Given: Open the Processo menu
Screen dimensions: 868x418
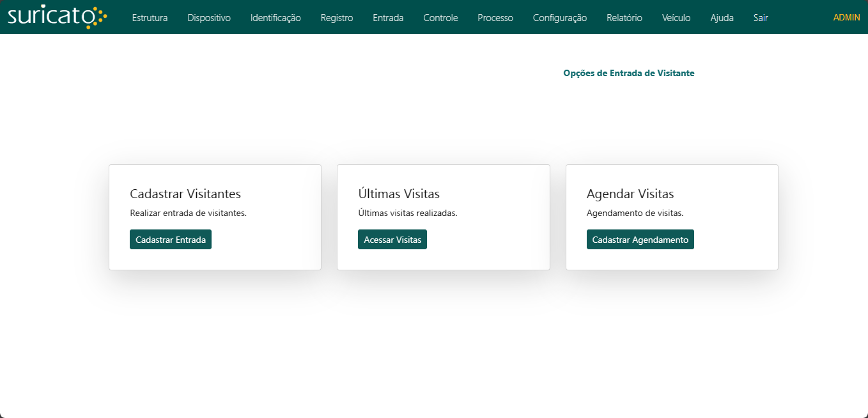Looking at the screenshot, I should coord(495,18).
